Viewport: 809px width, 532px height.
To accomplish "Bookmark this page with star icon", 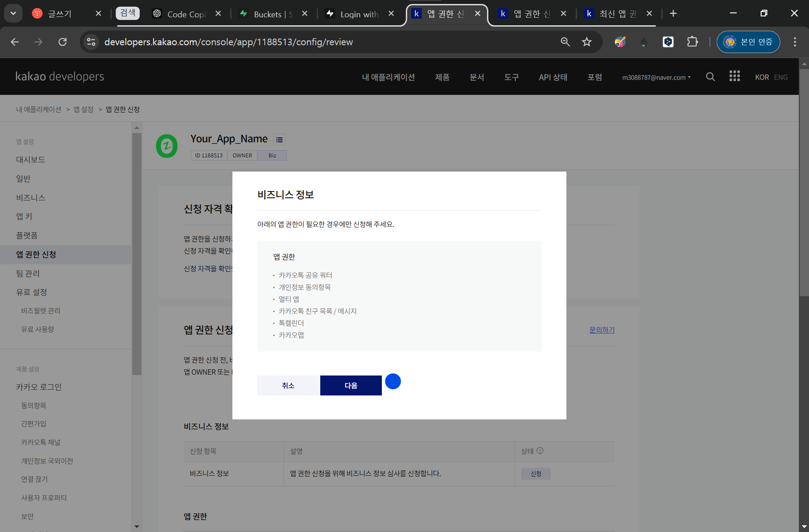I will tap(587, 42).
